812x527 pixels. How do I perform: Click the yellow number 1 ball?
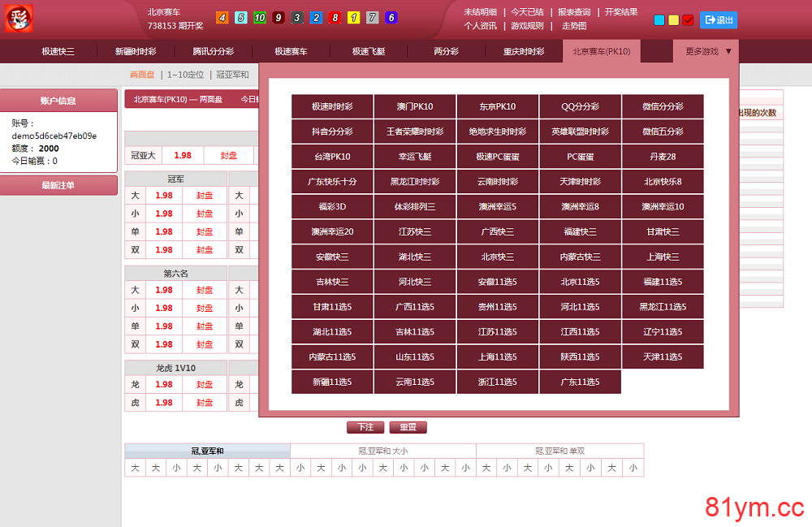(353, 18)
